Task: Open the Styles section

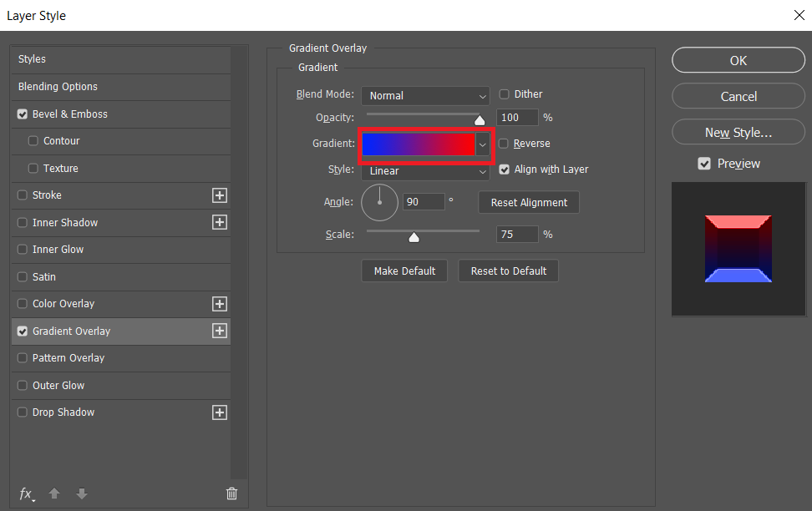Action: coord(121,59)
